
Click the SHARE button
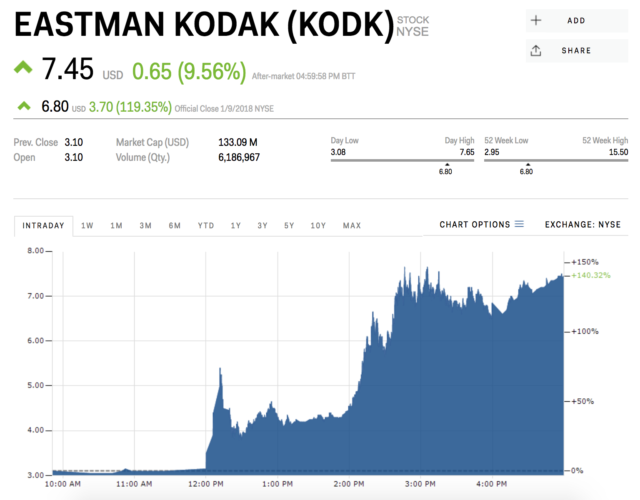(575, 50)
